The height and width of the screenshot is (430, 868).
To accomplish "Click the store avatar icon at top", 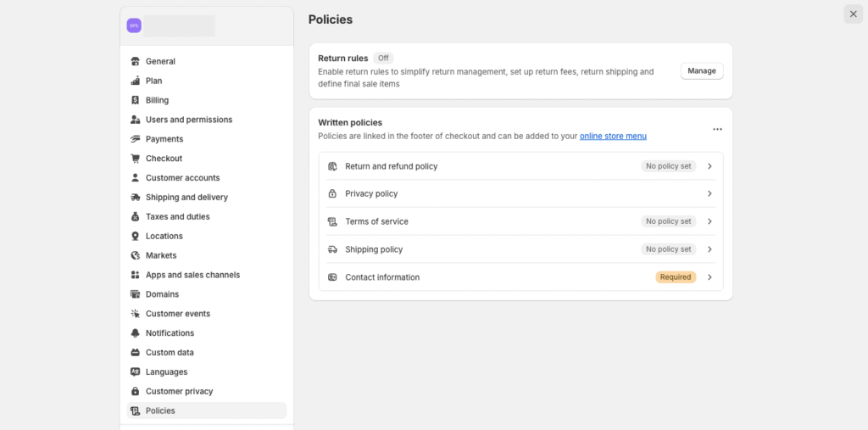I will click(x=134, y=25).
